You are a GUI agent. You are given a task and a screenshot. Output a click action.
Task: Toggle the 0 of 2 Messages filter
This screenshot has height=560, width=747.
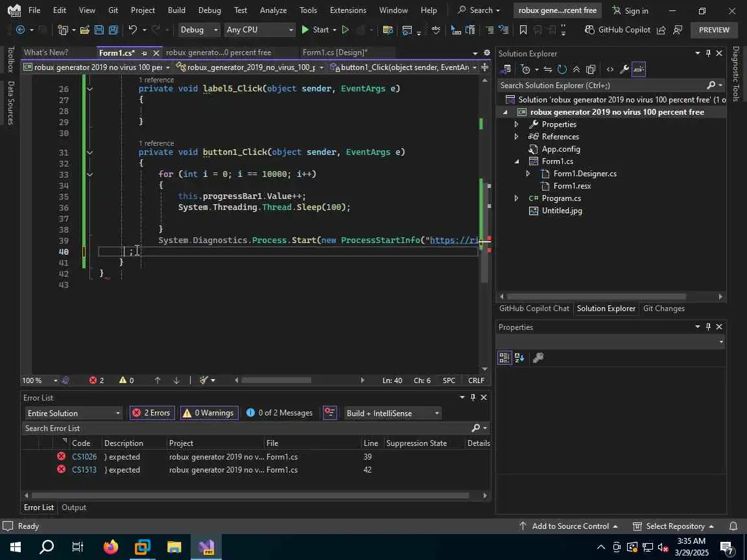coord(279,413)
